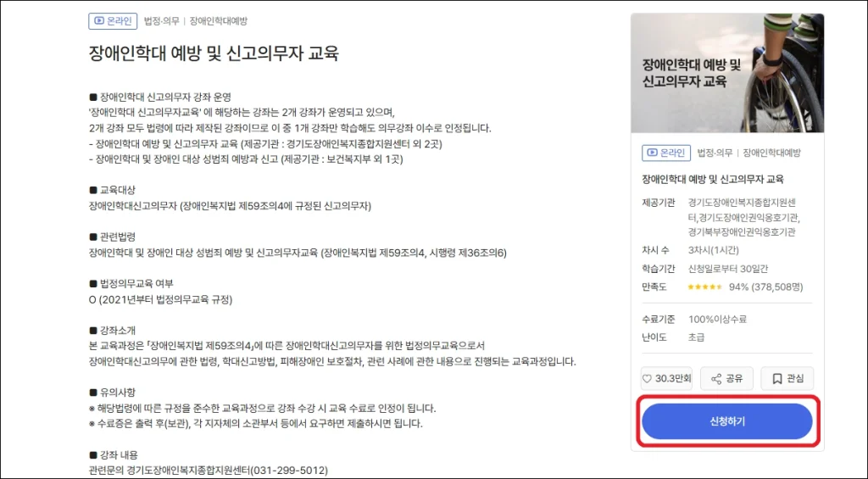Select the 법정·의무 category in the side card
This screenshot has height=479, width=868.
(715, 153)
